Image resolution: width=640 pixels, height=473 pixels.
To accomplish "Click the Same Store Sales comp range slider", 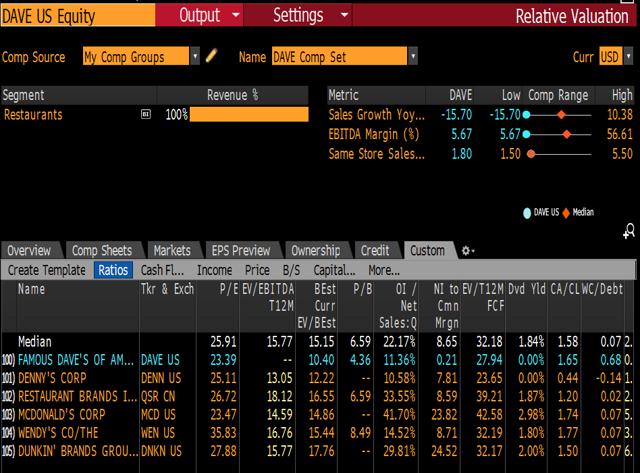I will 558,154.
